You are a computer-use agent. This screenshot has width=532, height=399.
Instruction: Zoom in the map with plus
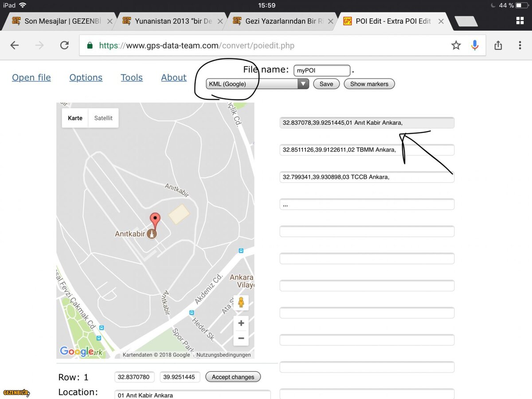coord(241,323)
